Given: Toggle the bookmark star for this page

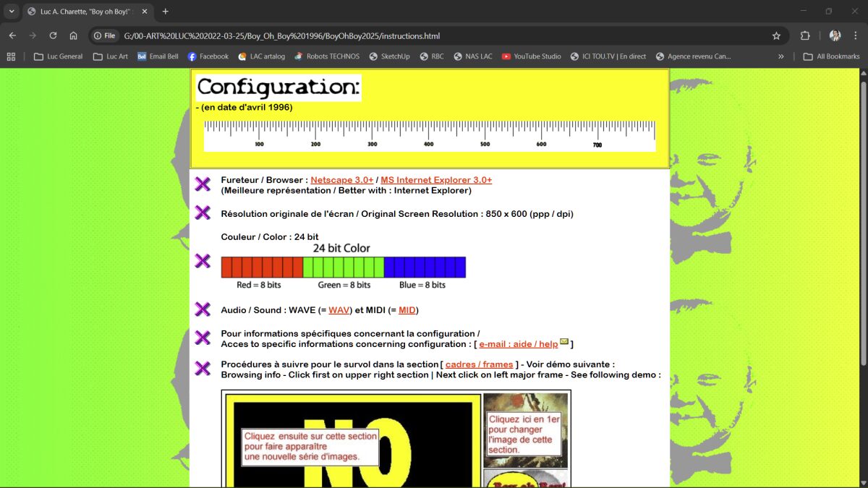Looking at the screenshot, I should 775,35.
